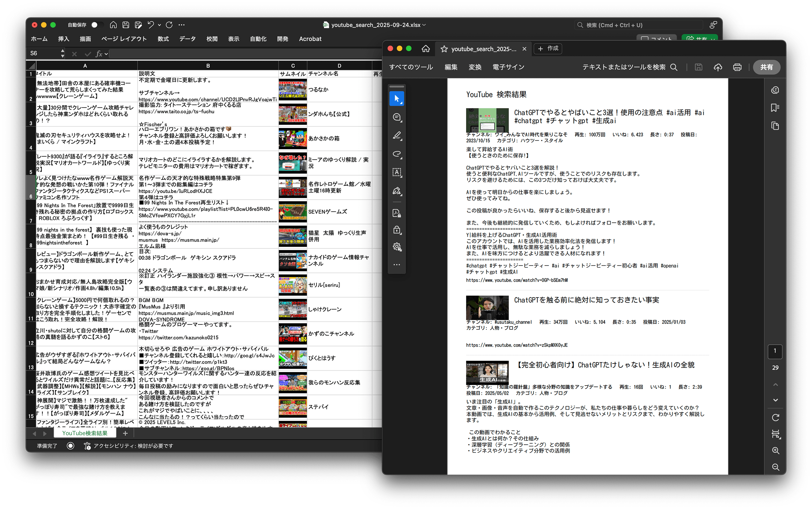Zoom in on the PDF document
Viewport: 812px width, 509px height.
click(775, 450)
